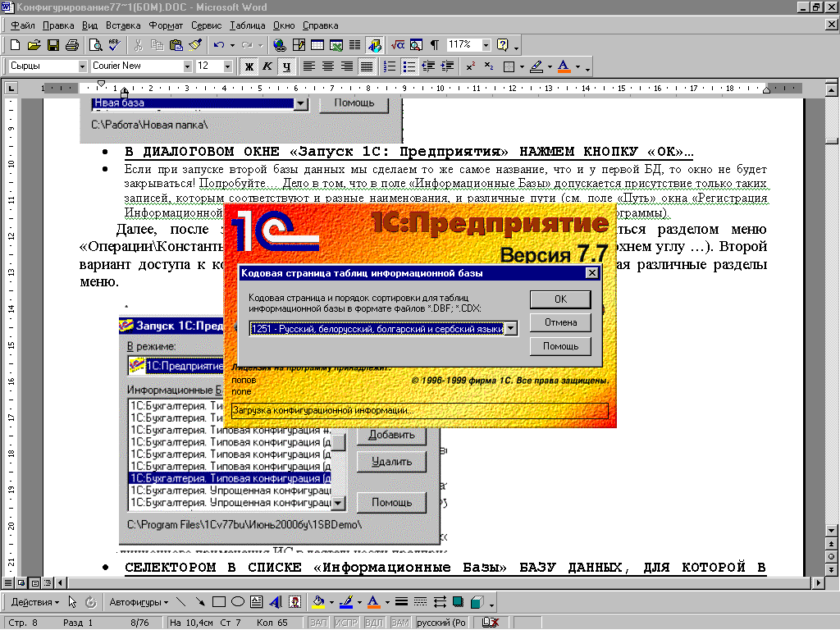Save the document with the floppy icon

53,45
